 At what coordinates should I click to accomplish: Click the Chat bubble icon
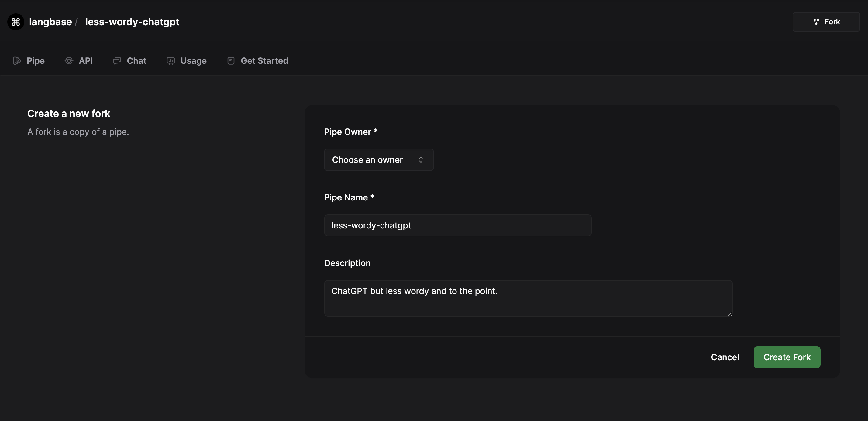(x=117, y=61)
